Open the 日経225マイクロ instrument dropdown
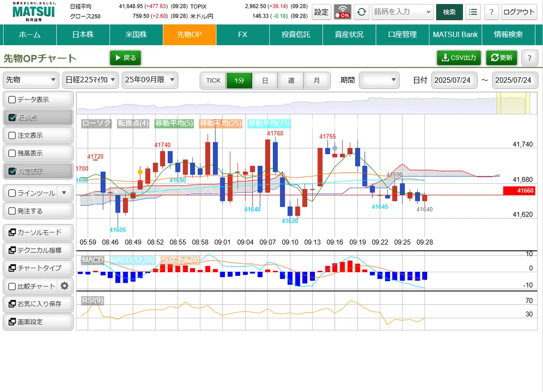The width and height of the screenshot is (543, 392). click(x=91, y=80)
